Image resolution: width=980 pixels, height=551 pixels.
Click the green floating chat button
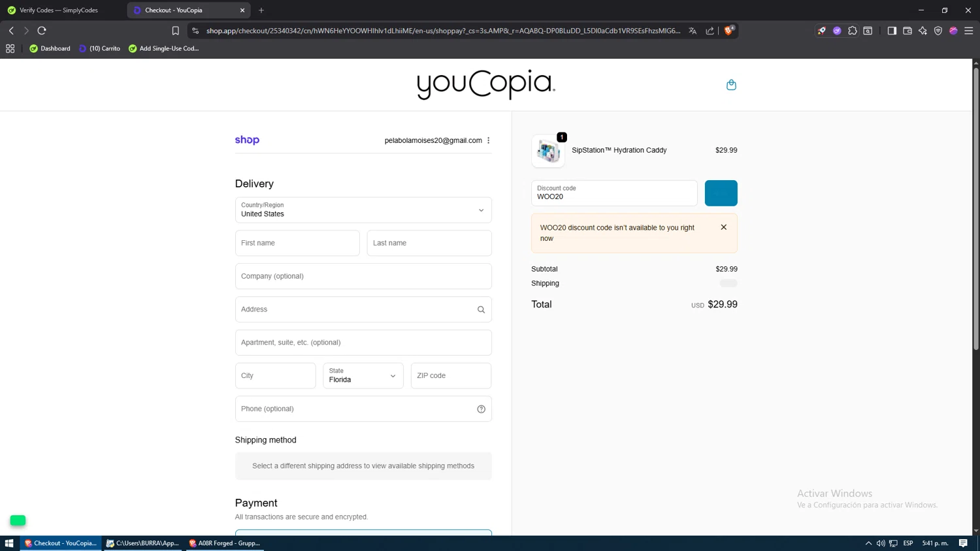click(18, 520)
